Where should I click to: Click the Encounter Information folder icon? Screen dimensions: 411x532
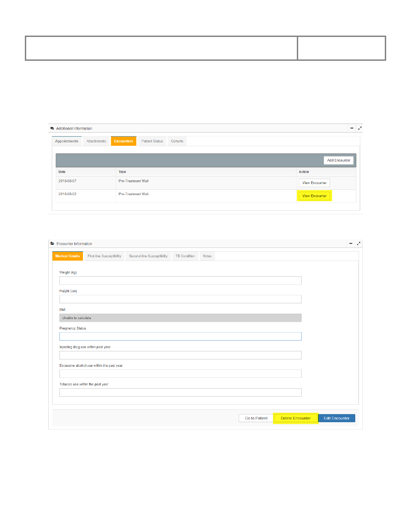(x=52, y=243)
